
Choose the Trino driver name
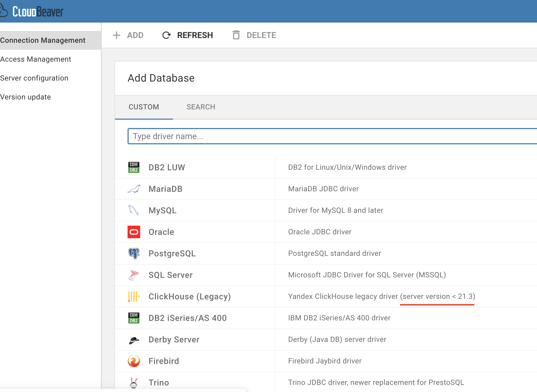[x=159, y=383]
